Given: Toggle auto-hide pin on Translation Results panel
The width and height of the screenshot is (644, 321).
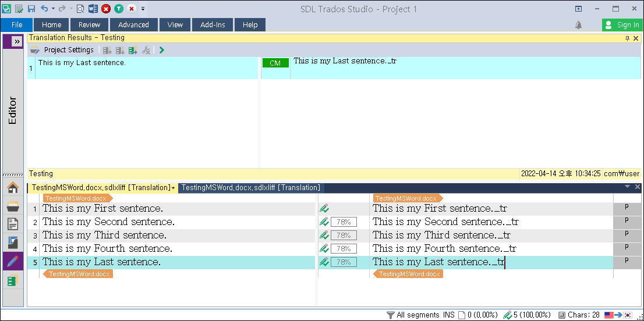Looking at the screenshot, I should coord(627,38).
